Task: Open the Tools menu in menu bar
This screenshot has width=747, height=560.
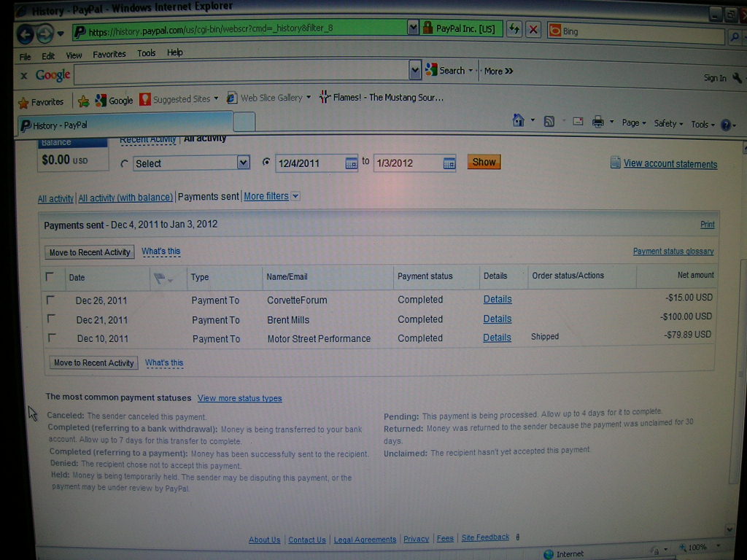Action: (146, 52)
